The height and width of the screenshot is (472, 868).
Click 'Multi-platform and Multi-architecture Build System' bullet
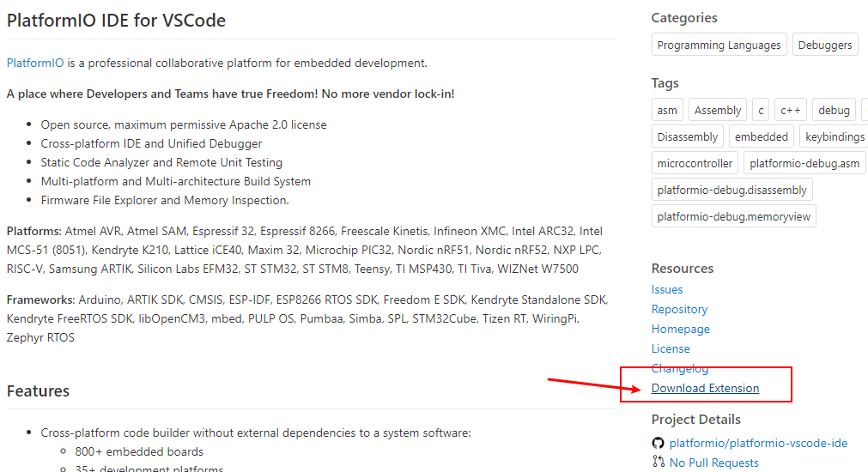pyautogui.click(x=175, y=181)
